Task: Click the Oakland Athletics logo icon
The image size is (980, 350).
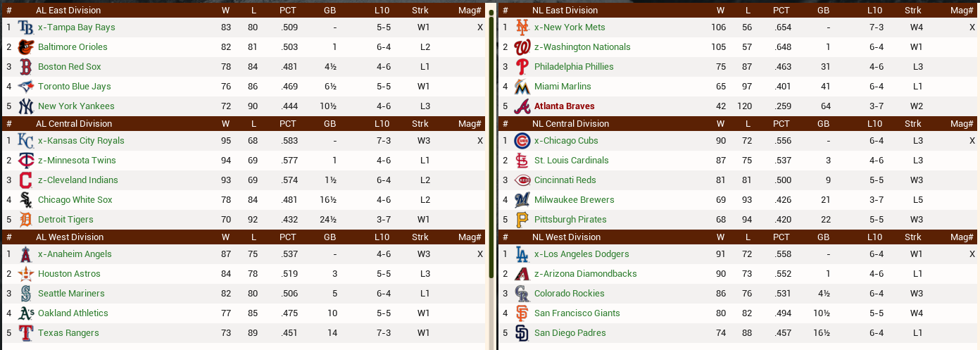Action: [x=25, y=313]
